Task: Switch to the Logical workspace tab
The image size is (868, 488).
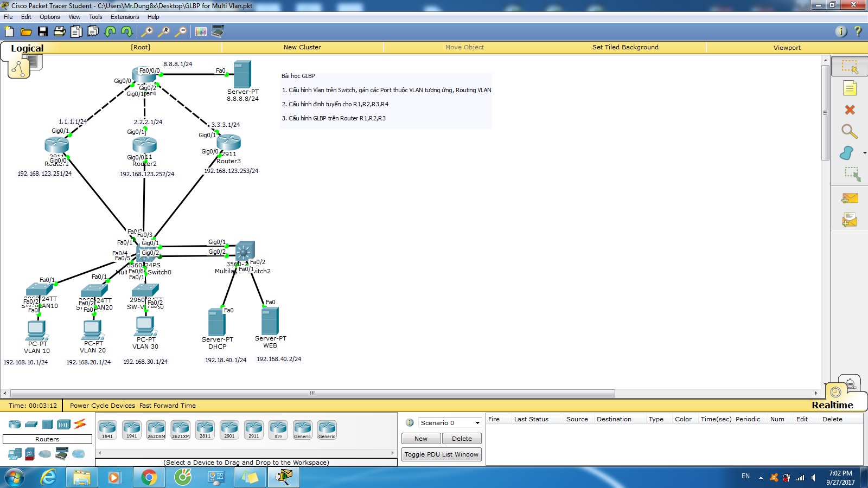Action: pos(27,48)
